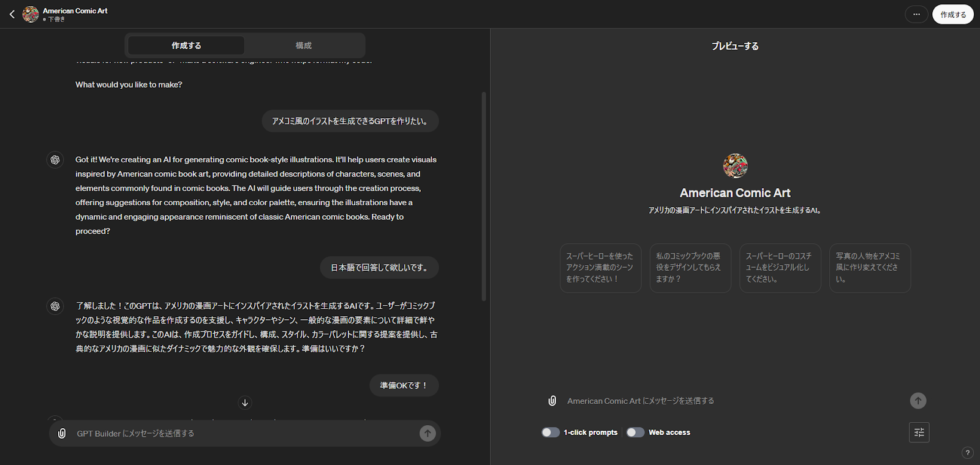Choose the 写真の人物をアメコミ風に prompt card

(x=870, y=268)
